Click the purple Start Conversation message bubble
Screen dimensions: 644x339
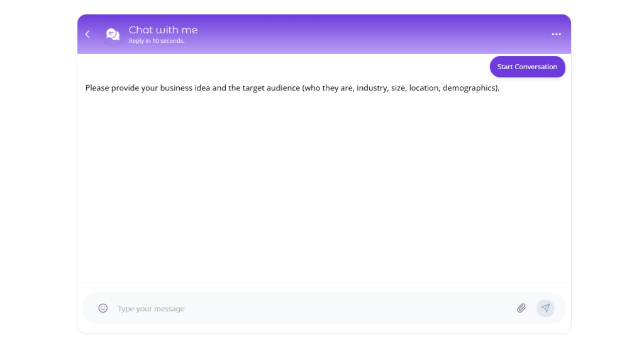pyautogui.click(x=527, y=67)
